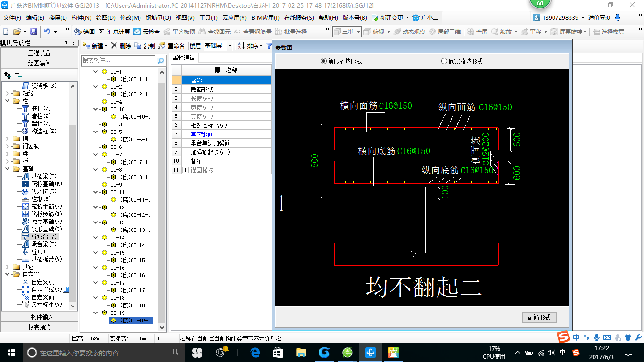The image size is (644, 362).
Task: Select the 截面形状 property row
Action: point(221,90)
